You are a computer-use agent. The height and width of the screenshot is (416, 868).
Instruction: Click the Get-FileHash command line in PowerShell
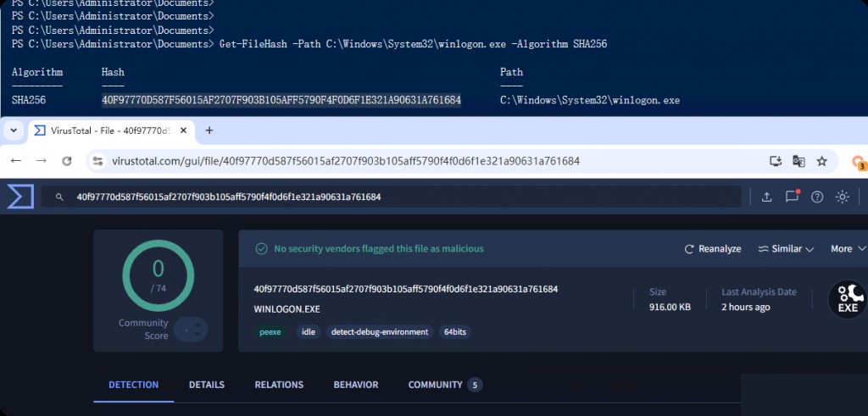(x=413, y=44)
